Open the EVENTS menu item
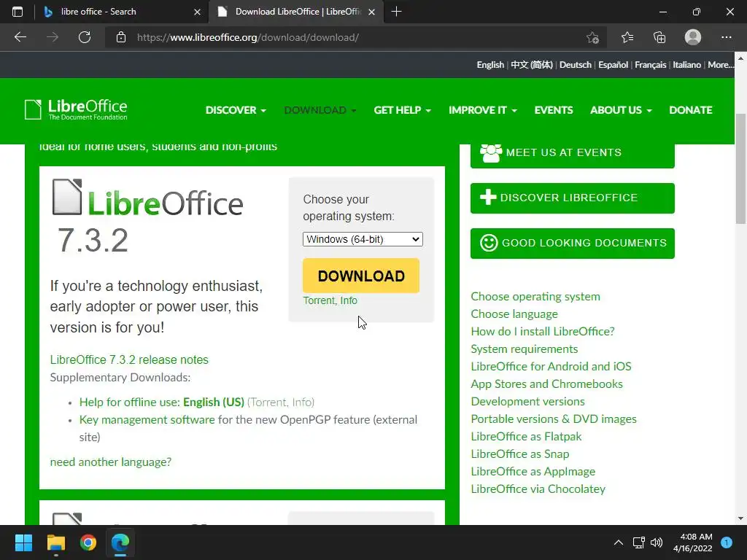Viewport: 747px width, 560px height. click(554, 110)
